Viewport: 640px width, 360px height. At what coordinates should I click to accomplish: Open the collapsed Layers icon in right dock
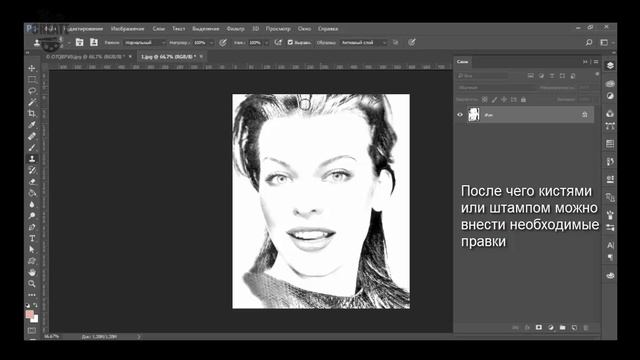coord(610,65)
